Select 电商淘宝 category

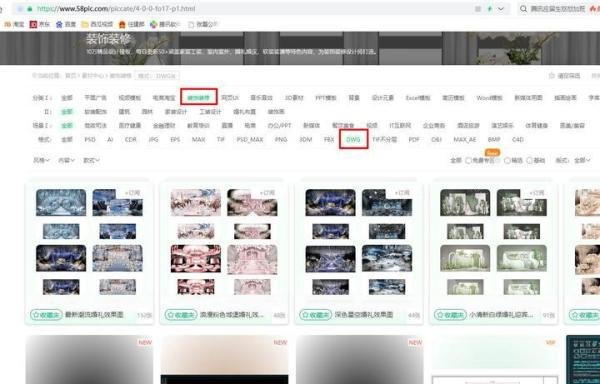164,98
